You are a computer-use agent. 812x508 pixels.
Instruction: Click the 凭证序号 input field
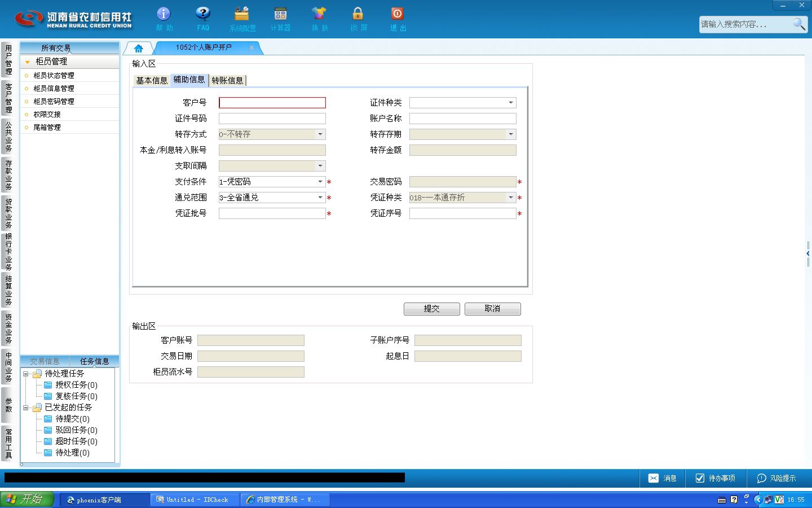click(463, 213)
